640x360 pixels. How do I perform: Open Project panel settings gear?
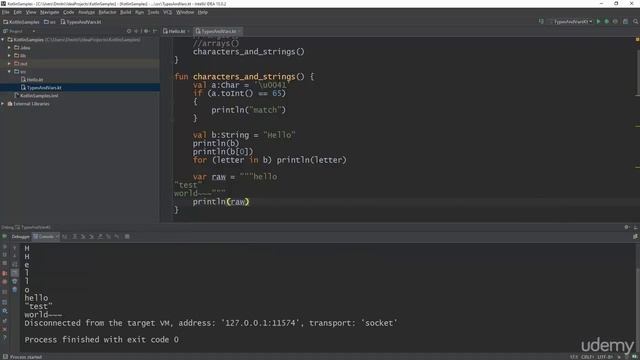point(146,31)
